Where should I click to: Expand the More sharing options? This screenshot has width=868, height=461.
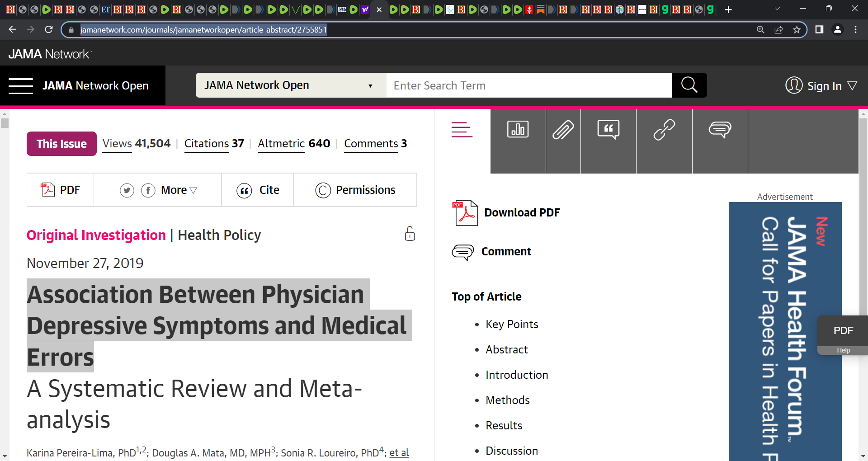point(179,190)
